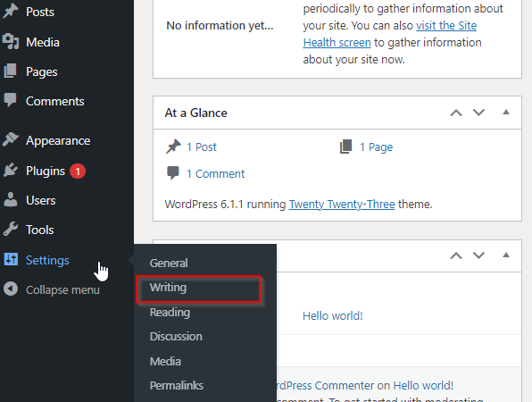Click the Media camera-note icon in sidebar
The width and height of the screenshot is (532, 402).
coord(11,41)
